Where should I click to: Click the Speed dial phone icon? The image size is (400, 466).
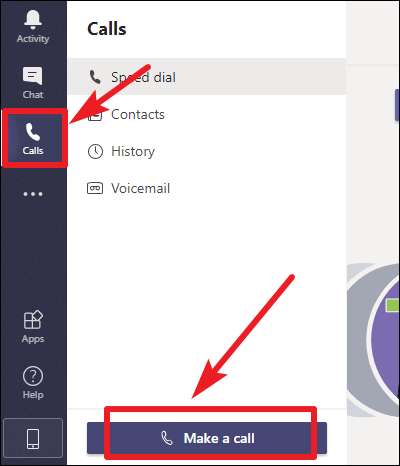pos(95,77)
